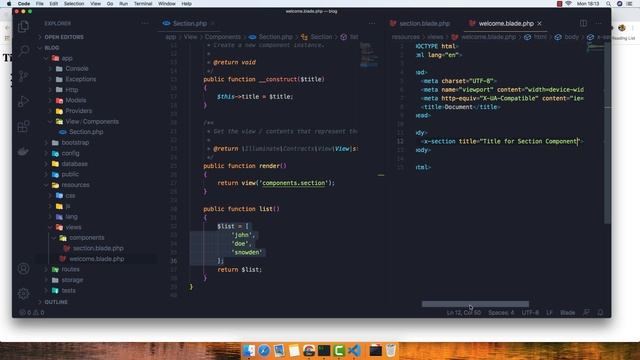This screenshot has width=640, height=360.
Task: Collapse the View / Components folder
Action: [x=92, y=122]
